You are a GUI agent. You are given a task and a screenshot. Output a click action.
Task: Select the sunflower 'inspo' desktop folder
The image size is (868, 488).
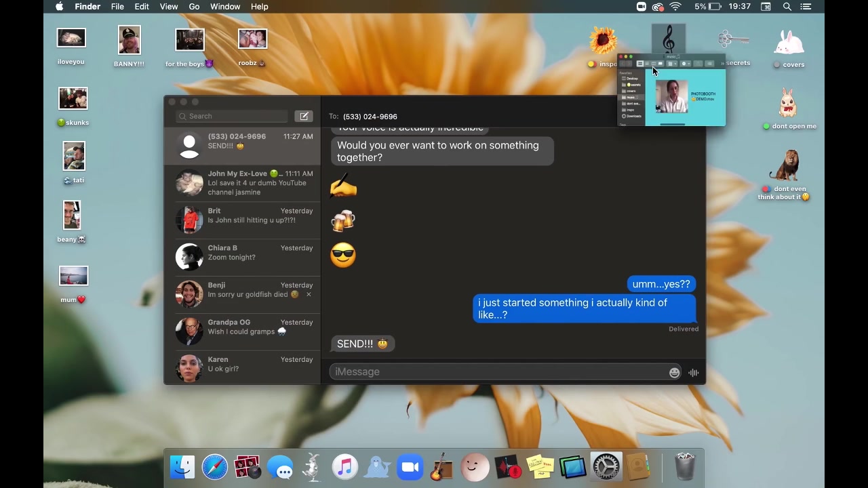pos(603,47)
